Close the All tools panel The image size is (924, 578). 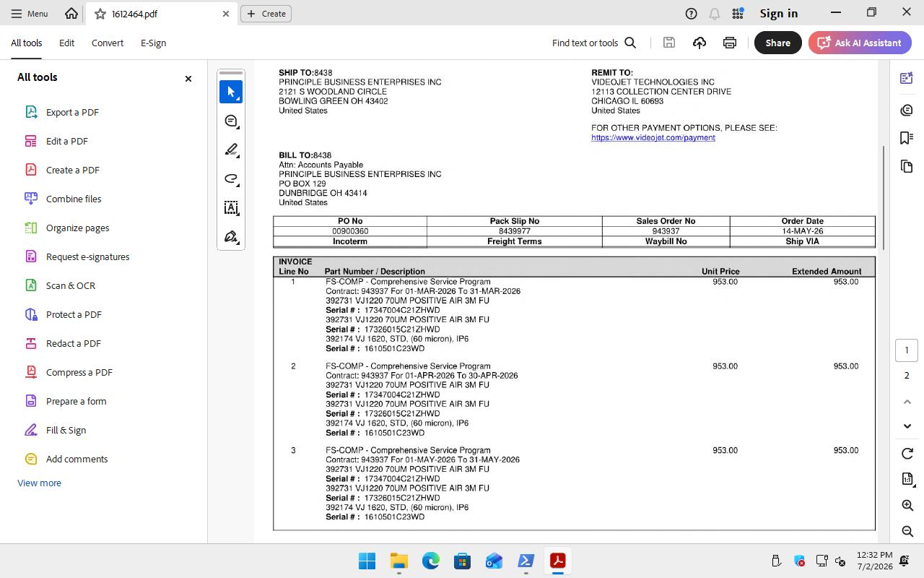tap(188, 78)
